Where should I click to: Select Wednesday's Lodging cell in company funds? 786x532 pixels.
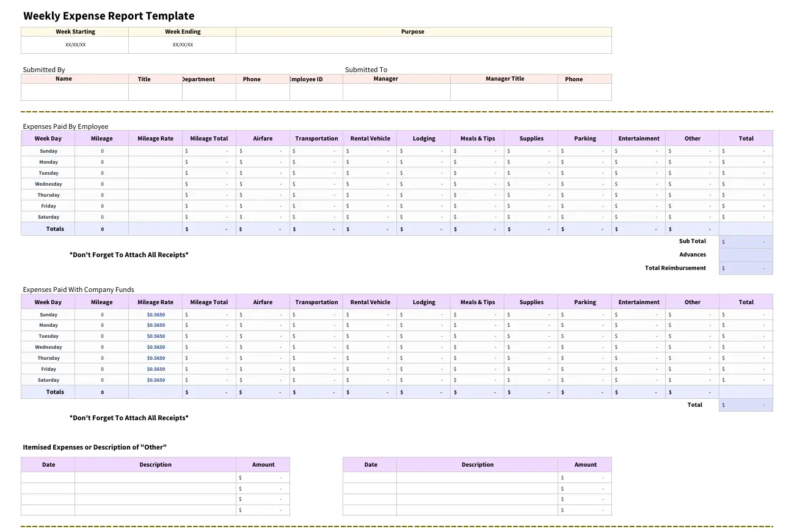coord(423,347)
